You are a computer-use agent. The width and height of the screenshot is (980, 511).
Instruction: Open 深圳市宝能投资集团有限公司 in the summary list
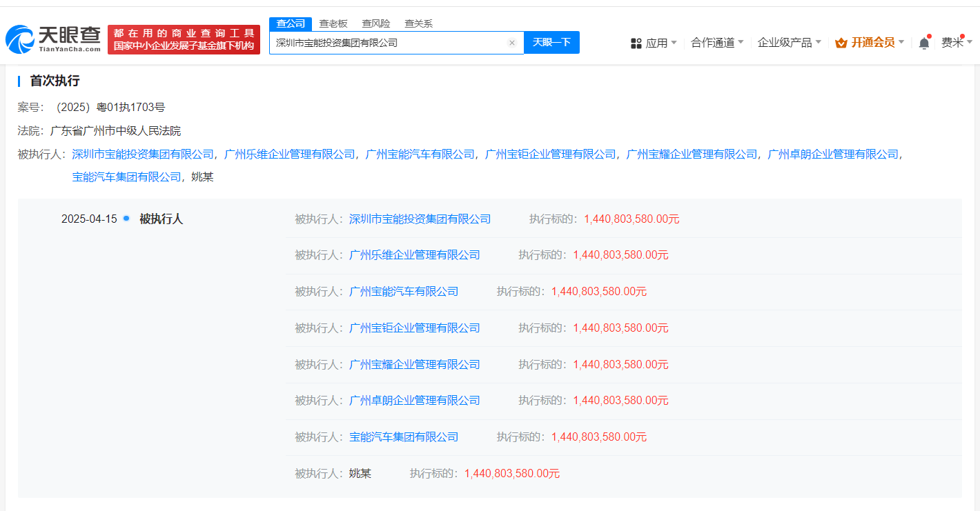point(143,154)
